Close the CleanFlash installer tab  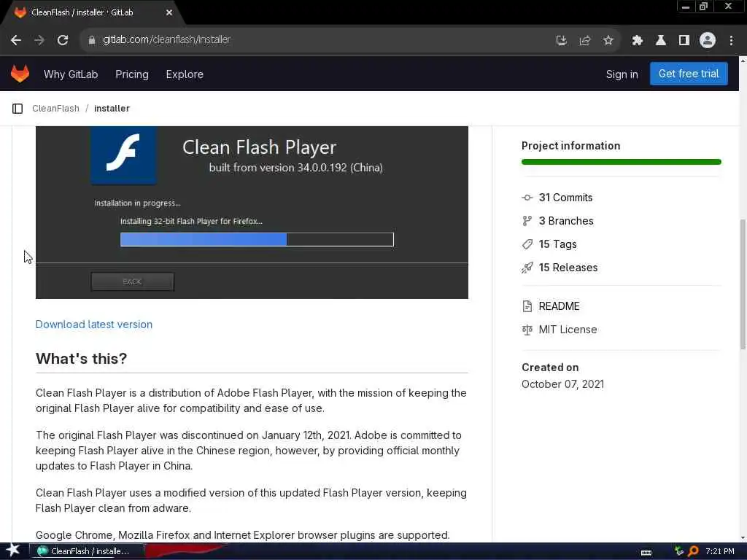(x=169, y=12)
